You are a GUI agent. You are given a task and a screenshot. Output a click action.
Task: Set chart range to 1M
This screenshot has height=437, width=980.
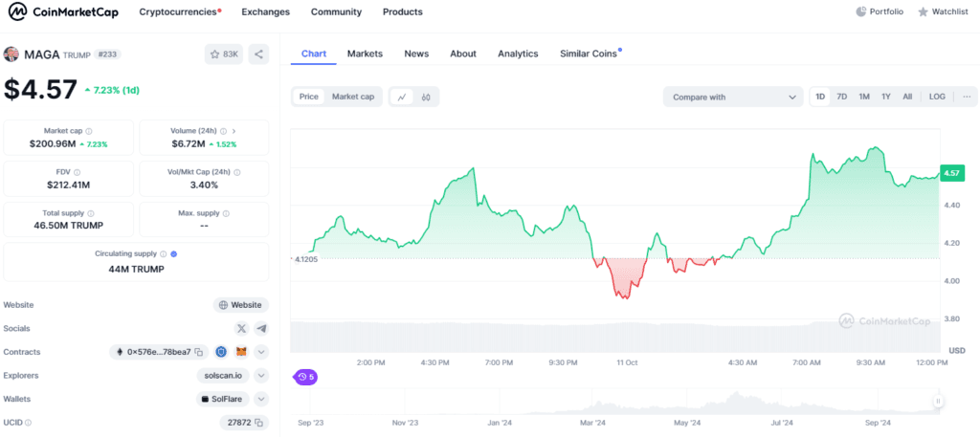tap(864, 97)
